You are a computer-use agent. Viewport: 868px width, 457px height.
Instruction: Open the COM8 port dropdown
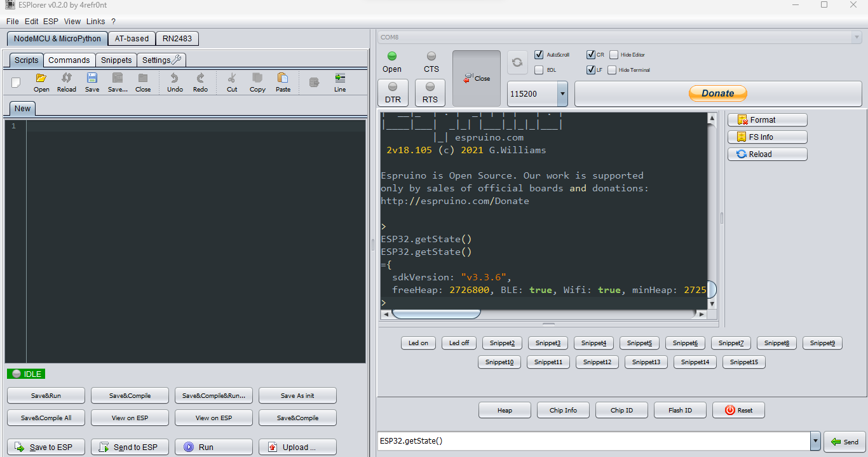click(857, 38)
